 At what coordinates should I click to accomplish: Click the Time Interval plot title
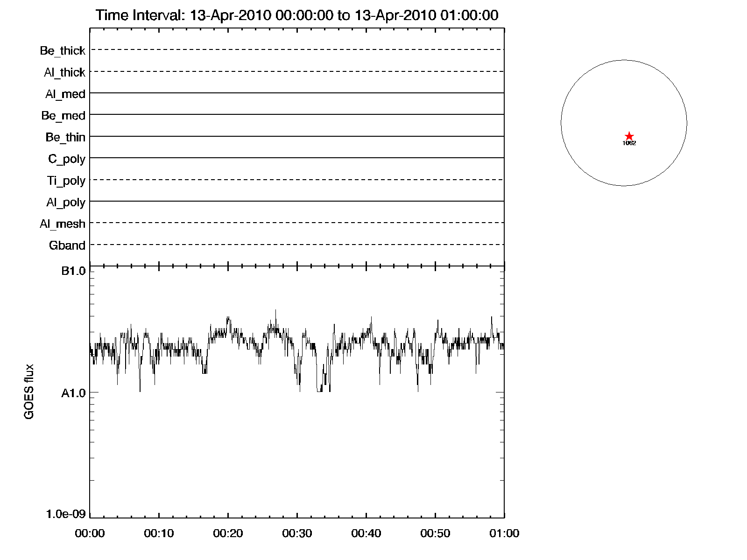(x=297, y=15)
